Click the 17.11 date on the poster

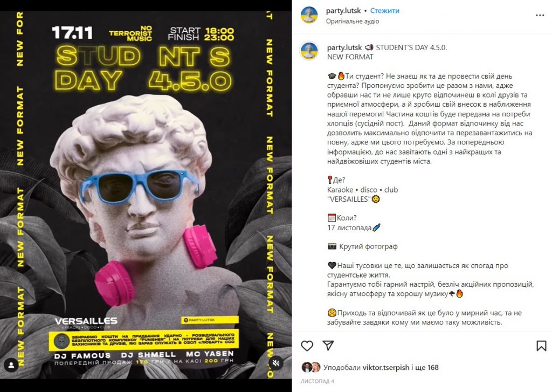(x=72, y=33)
